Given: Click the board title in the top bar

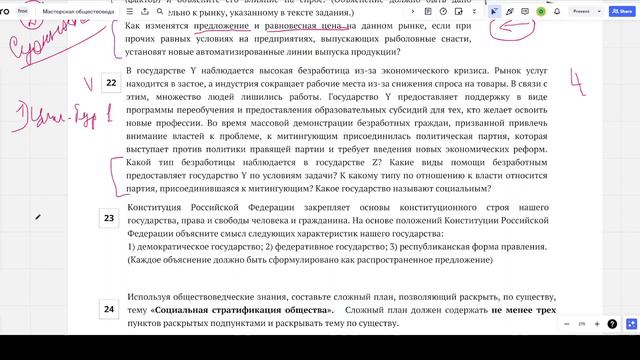Looking at the screenshot, I should 78,11.
